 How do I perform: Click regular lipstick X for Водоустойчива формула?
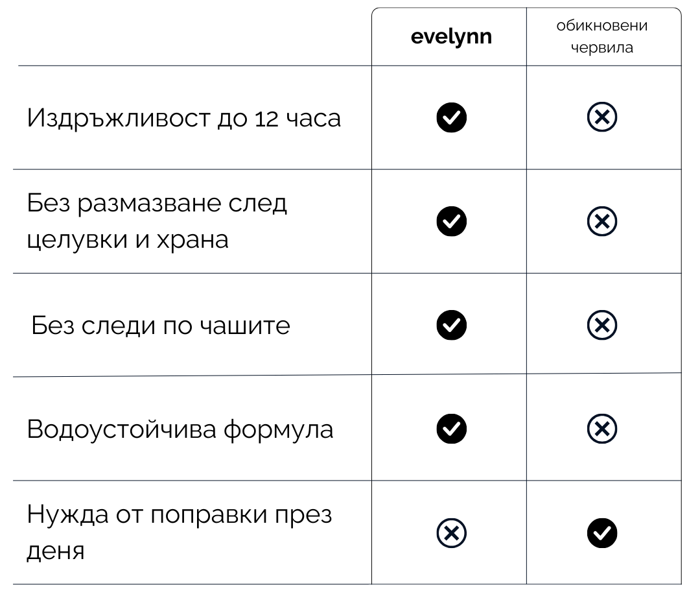tap(601, 429)
